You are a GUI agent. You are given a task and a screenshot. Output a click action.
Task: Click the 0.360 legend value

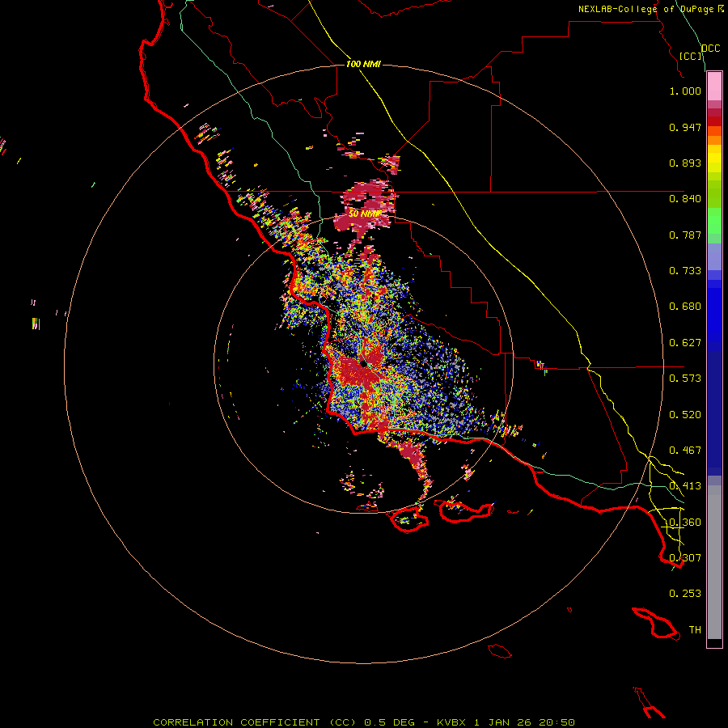(685, 523)
